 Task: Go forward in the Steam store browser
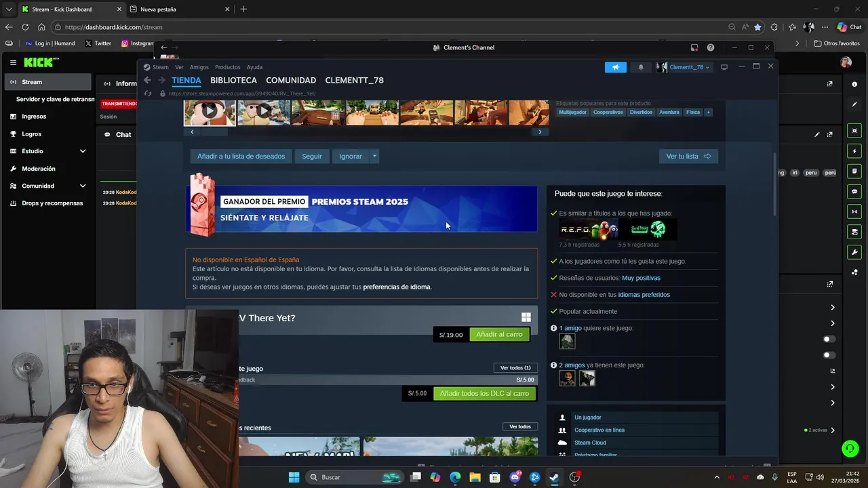[161, 80]
